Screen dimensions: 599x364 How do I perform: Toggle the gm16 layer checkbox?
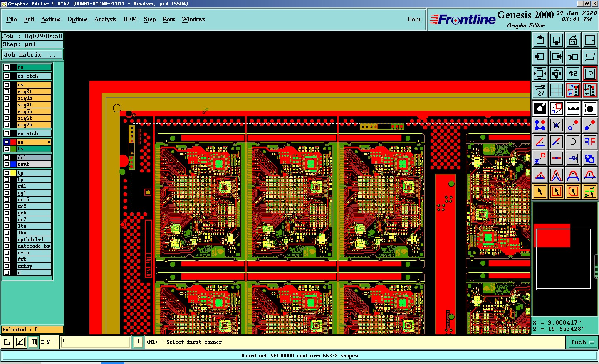7,199
